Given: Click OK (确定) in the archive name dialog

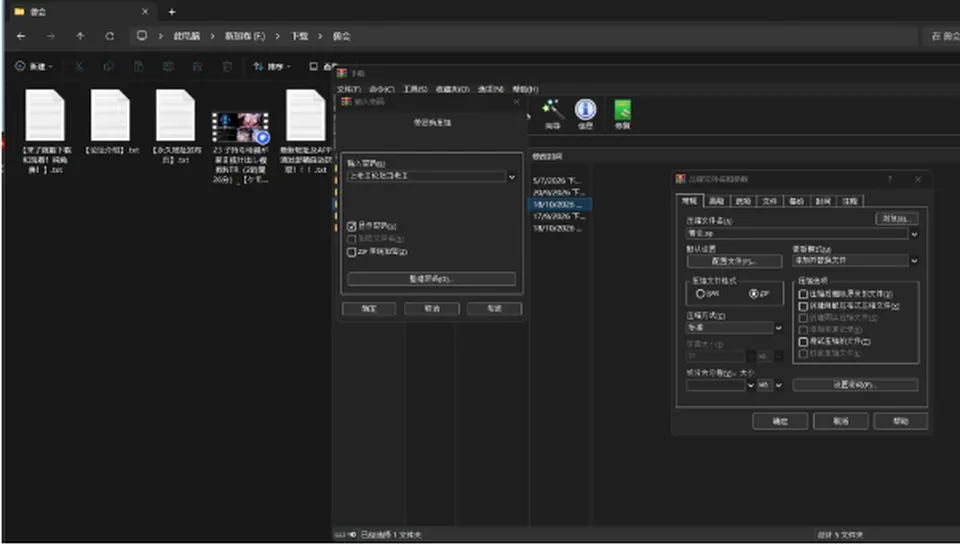Looking at the screenshot, I should pyautogui.click(x=779, y=421).
